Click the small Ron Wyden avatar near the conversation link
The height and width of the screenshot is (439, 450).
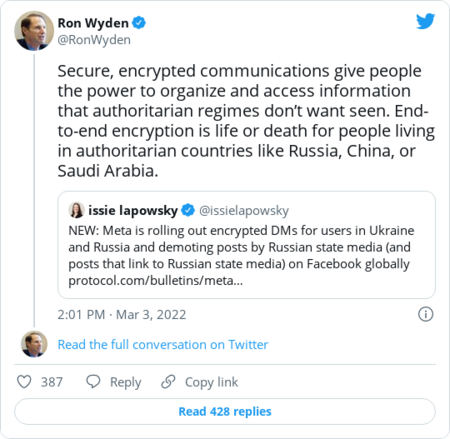(x=34, y=344)
